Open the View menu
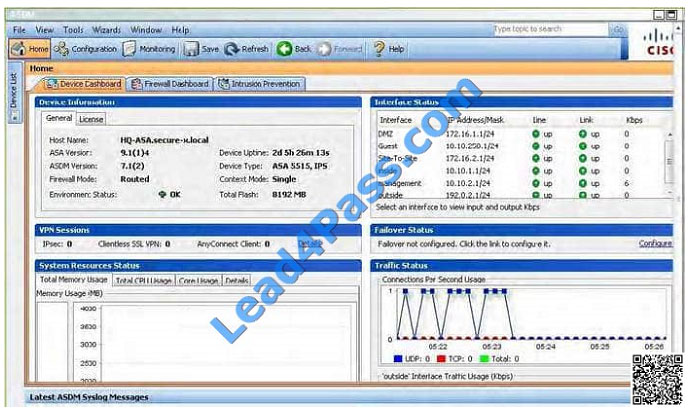This screenshot has width=688, height=410. click(44, 30)
